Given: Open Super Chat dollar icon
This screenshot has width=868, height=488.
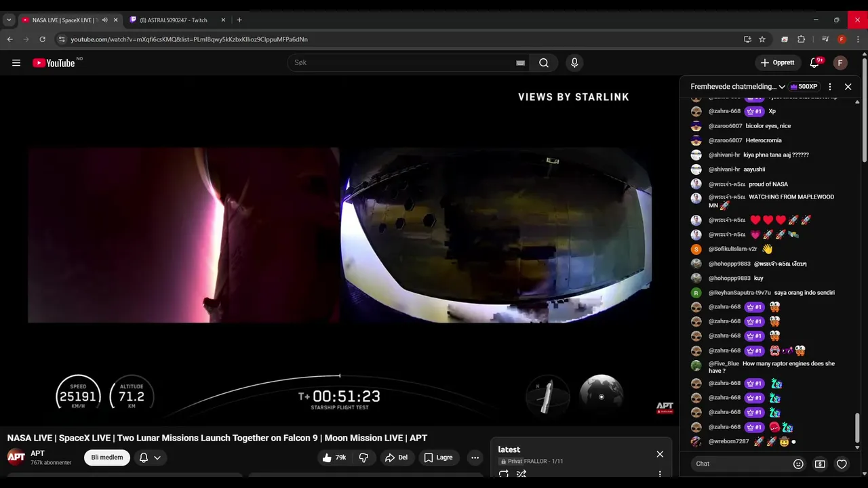Looking at the screenshot, I should coord(820,464).
